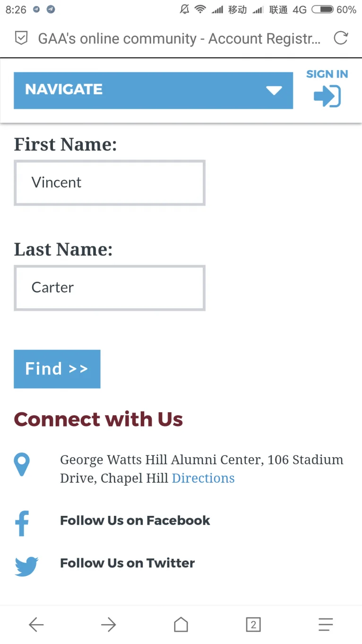
Task: Open the browser home page
Action: (x=181, y=625)
